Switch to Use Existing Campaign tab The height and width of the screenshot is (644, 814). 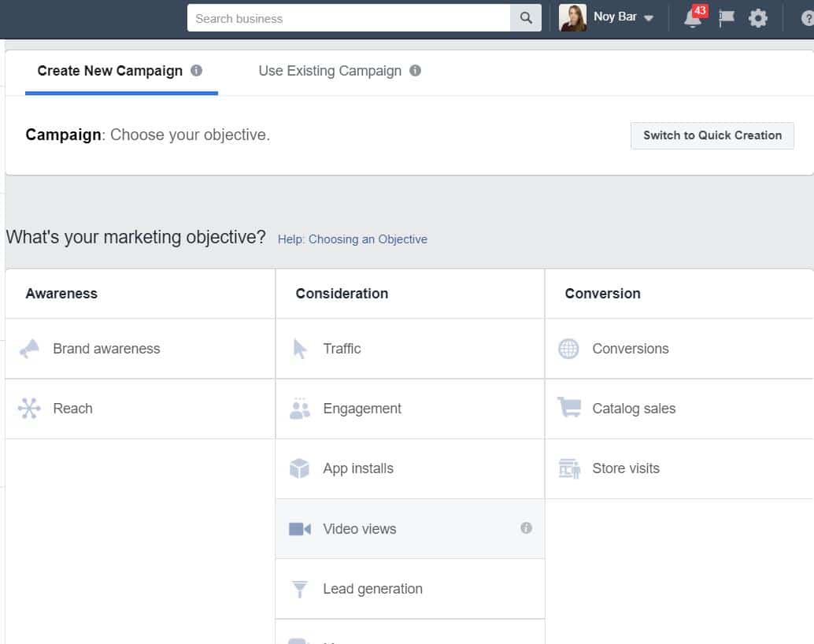330,71
